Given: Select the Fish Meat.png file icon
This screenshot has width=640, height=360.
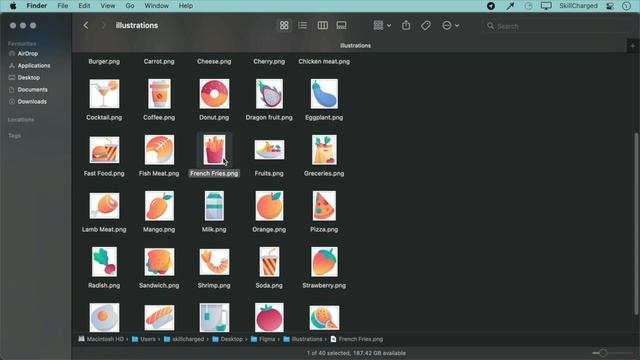Looking at the screenshot, I should click(159, 150).
